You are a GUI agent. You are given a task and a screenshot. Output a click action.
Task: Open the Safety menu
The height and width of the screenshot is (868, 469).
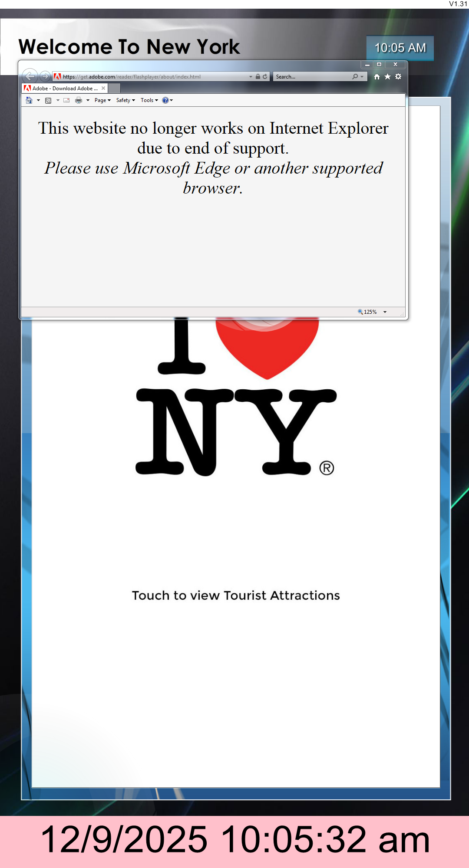(x=126, y=100)
